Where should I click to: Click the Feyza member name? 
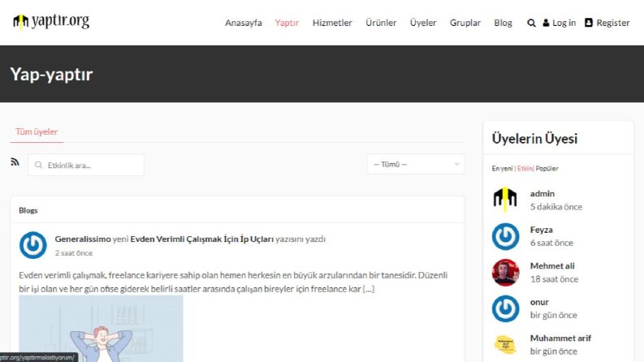(542, 230)
